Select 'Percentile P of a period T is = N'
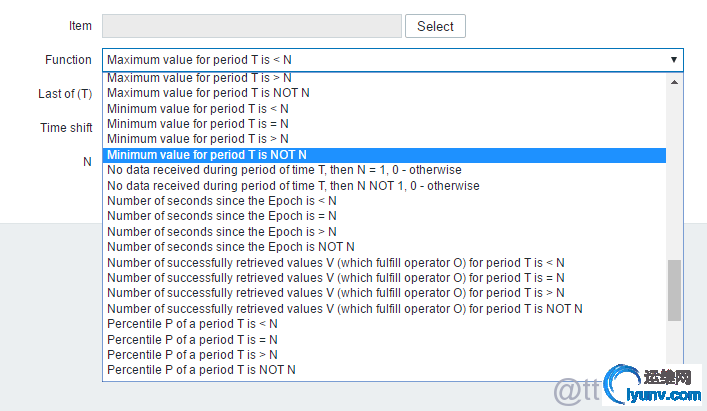Viewport: 707px width, 411px height. [x=193, y=339]
